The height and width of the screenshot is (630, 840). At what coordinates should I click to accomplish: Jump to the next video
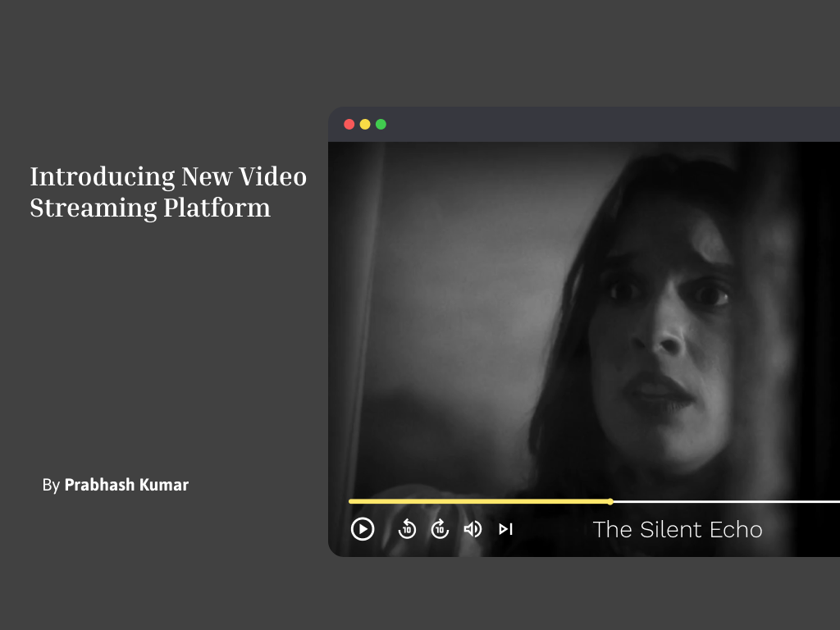tap(505, 529)
